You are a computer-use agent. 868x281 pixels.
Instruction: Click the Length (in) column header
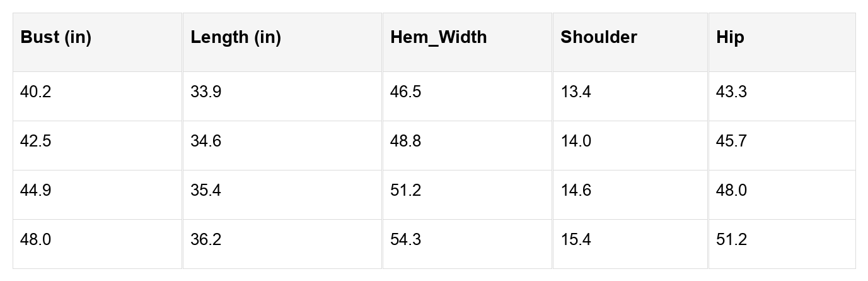(x=282, y=42)
